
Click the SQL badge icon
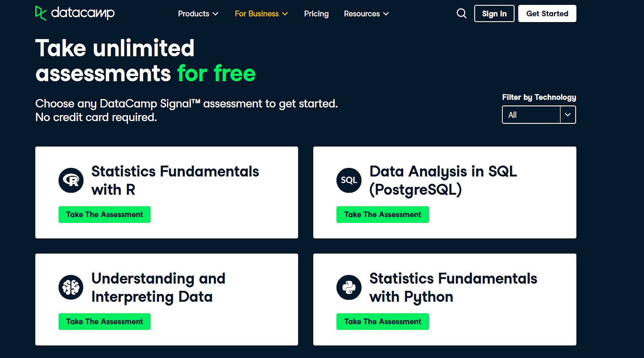(349, 180)
